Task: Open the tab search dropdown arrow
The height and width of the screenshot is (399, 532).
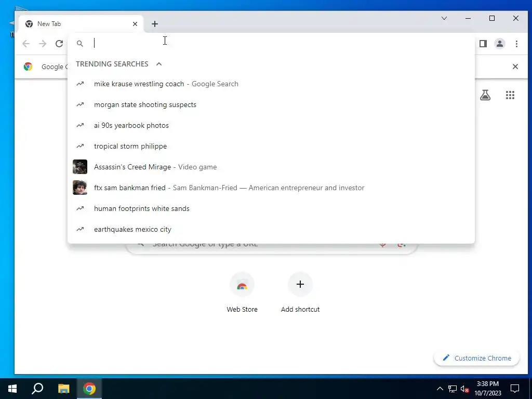Action: 444,18
